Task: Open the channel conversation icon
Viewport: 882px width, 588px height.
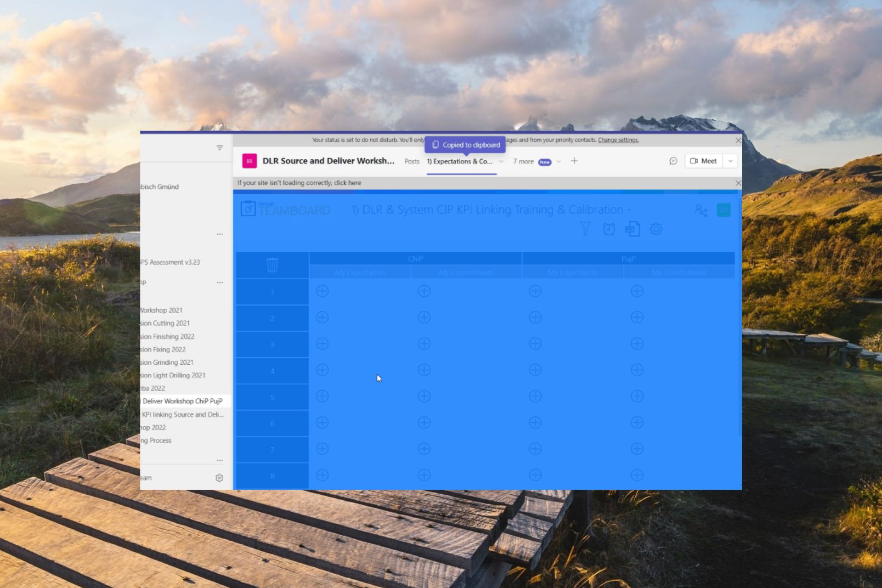Action: click(x=673, y=161)
